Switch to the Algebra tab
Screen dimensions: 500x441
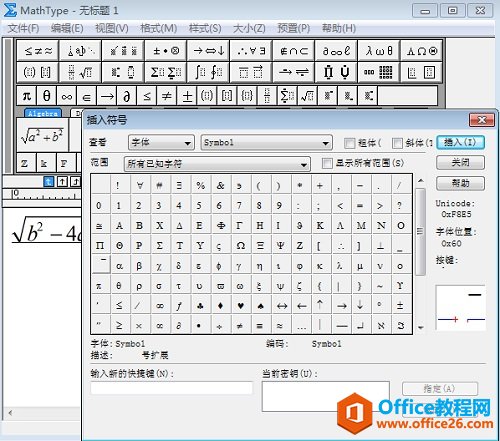pos(43,113)
